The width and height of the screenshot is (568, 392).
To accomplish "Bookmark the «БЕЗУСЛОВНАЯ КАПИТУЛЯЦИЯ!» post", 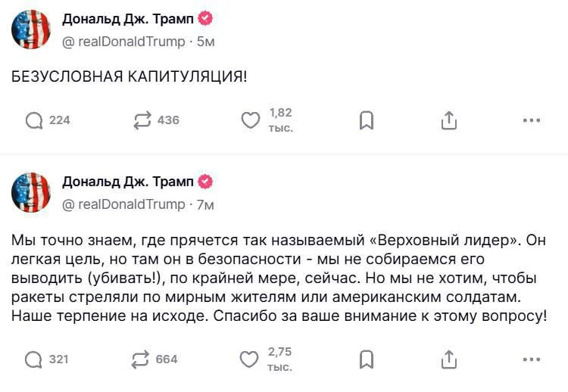I will [366, 120].
